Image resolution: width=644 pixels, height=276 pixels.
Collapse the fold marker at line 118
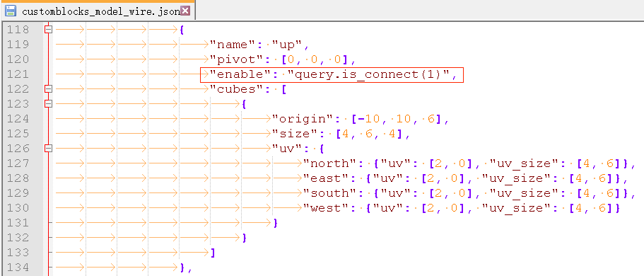click(49, 30)
